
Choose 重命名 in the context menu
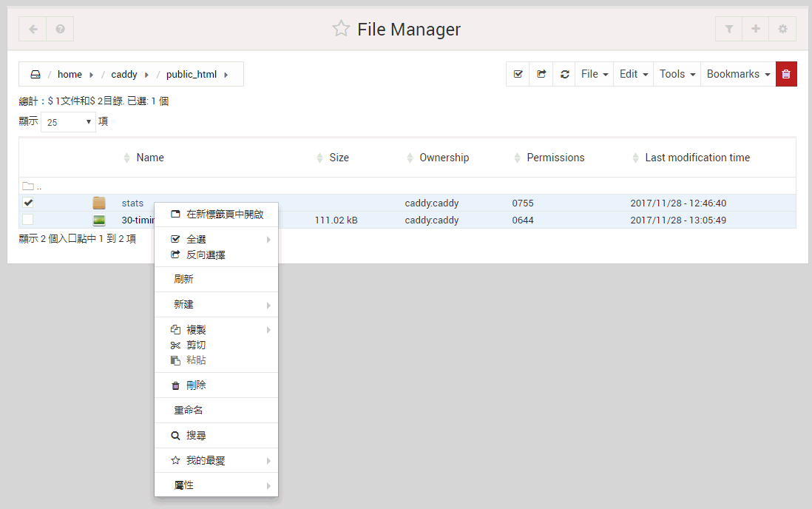pyautogui.click(x=217, y=411)
